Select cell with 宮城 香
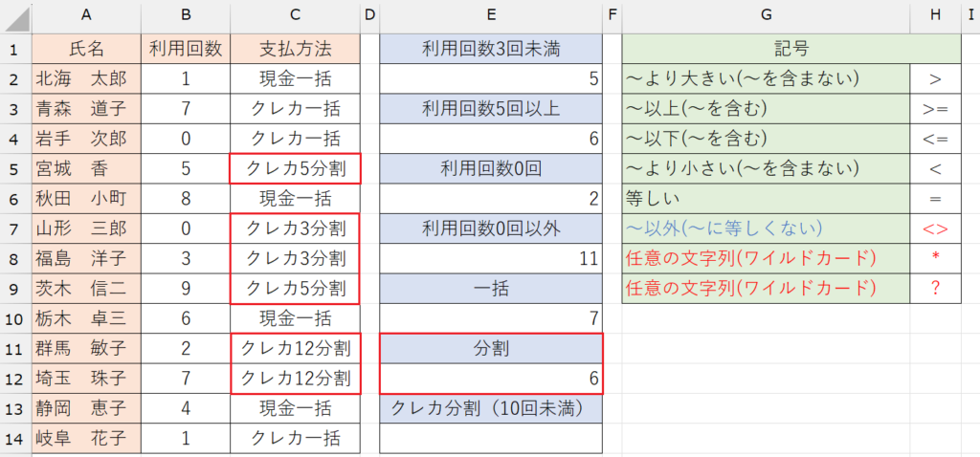Image resolution: width=980 pixels, height=457 pixels. click(87, 168)
